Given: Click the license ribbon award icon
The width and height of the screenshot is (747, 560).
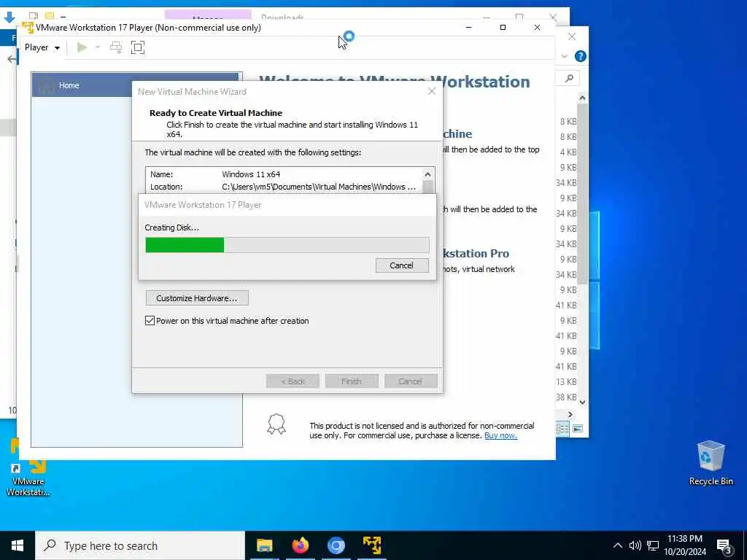Looking at the screenshot, I should 276,424.
